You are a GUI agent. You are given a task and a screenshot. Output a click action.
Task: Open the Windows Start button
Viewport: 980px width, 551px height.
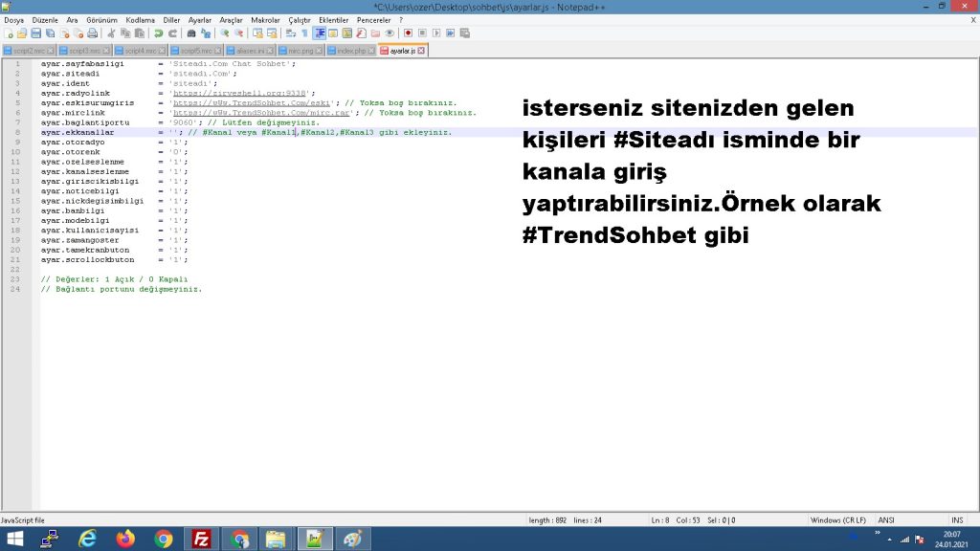(x=13, y=539)
